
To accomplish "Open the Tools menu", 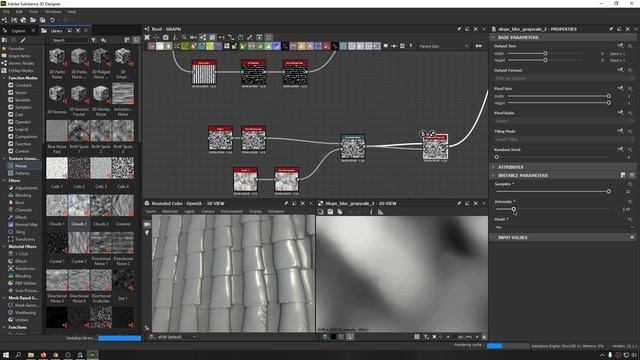I will (x=33, y=12).
